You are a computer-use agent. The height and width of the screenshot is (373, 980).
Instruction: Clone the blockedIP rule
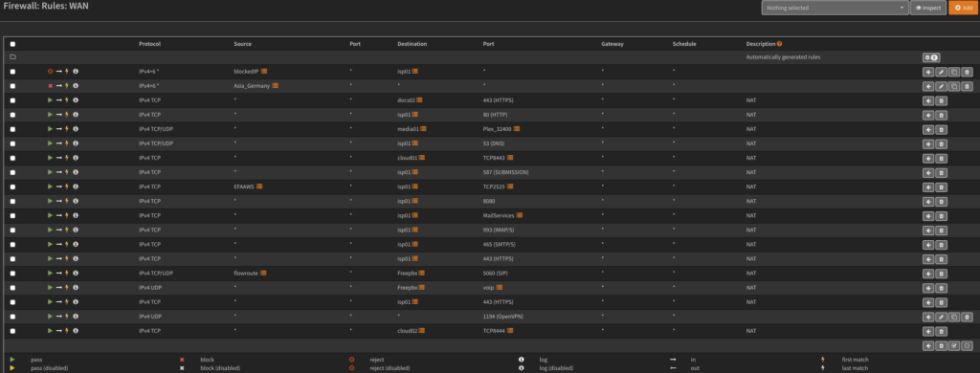pos(954,72)
